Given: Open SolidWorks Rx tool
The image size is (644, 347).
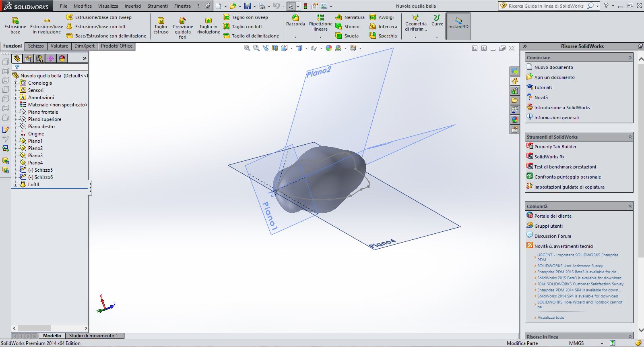Looking at the screenshot, I should pyautogui.click(x=549, y=157).
